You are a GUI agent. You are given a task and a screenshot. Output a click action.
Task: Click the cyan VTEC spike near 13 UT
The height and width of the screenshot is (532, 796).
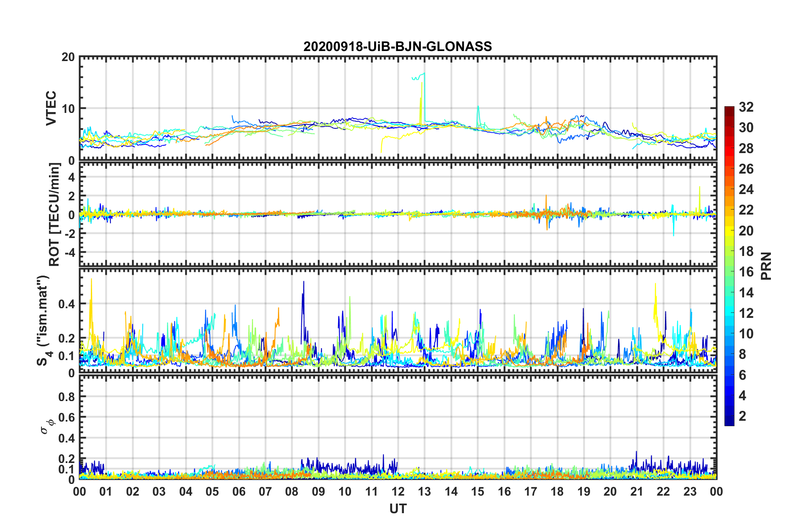pos(424,74)
